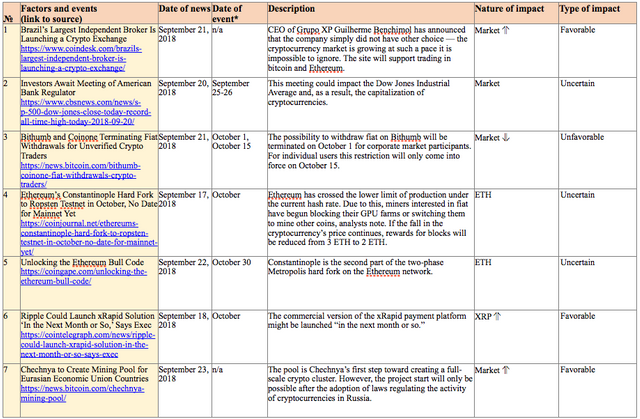
Task: Select title 'Unlocking the Ethereum Bull Code'
Action: click(82, 262)
